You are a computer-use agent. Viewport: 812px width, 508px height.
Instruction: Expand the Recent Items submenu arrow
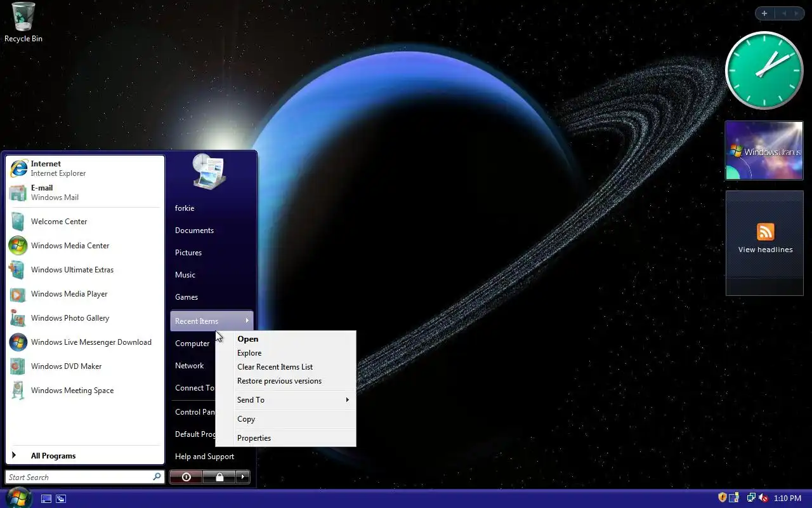point(247,321)
